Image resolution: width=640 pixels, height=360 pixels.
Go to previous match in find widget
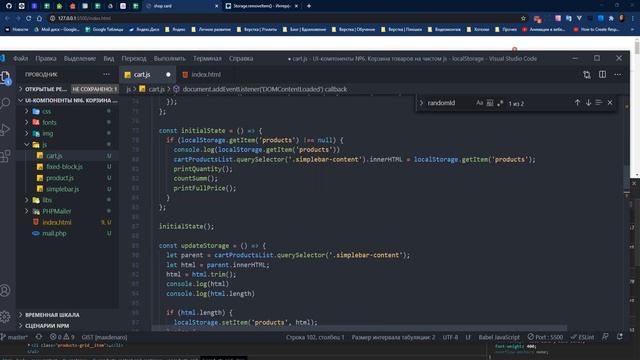point(577,103)
